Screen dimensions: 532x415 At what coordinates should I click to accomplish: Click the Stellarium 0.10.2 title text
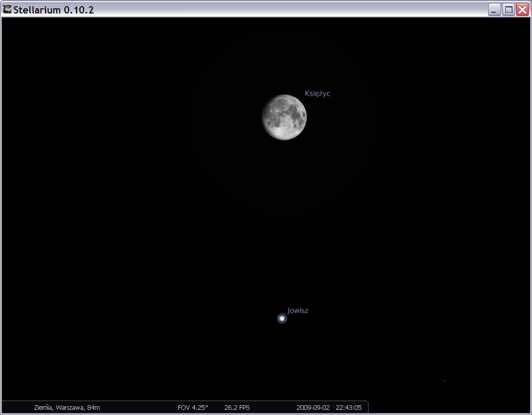[54, 10]
